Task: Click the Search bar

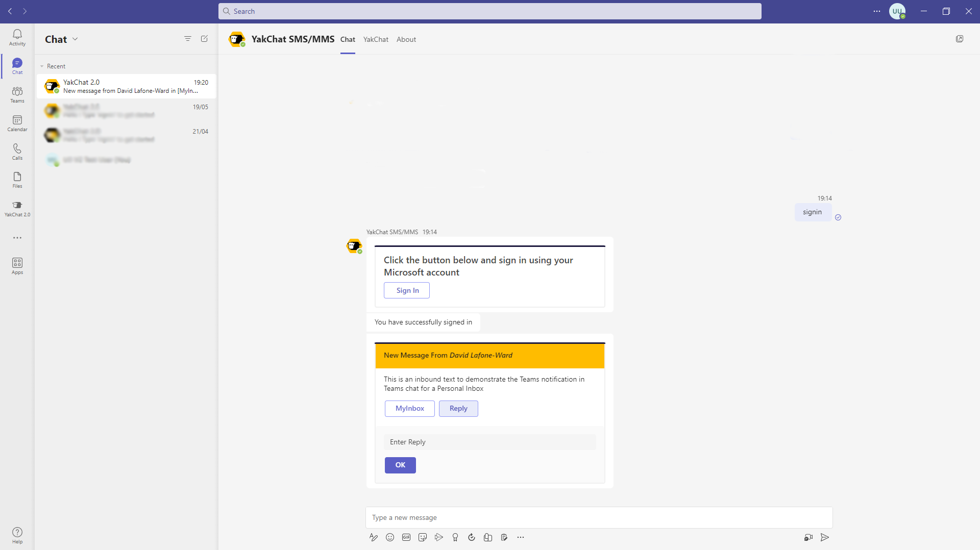Action: tap(490, 11)
